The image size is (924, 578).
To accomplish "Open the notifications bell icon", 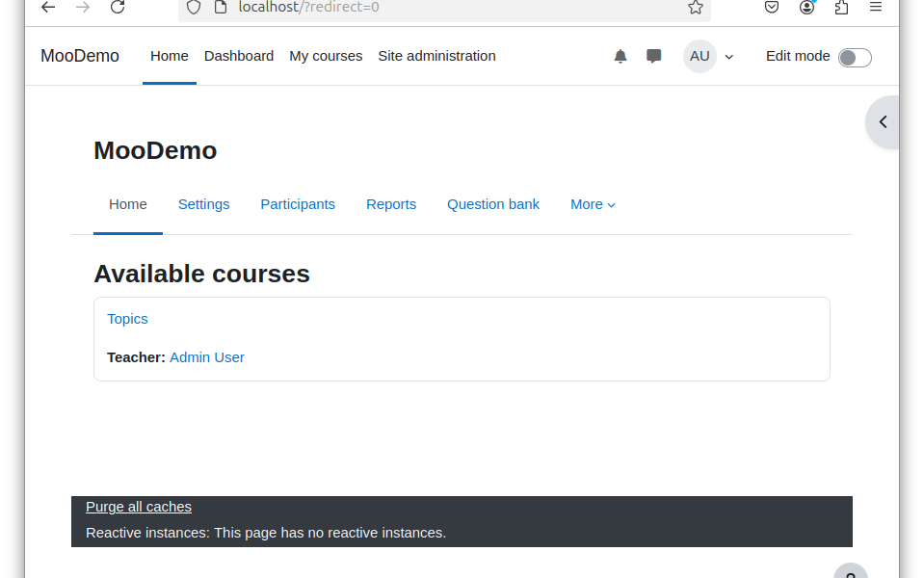I will [x=620, y=57].
